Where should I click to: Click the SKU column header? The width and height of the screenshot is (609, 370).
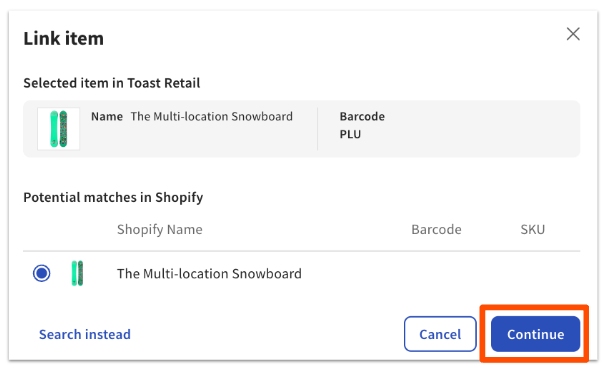tap(532, 229)
